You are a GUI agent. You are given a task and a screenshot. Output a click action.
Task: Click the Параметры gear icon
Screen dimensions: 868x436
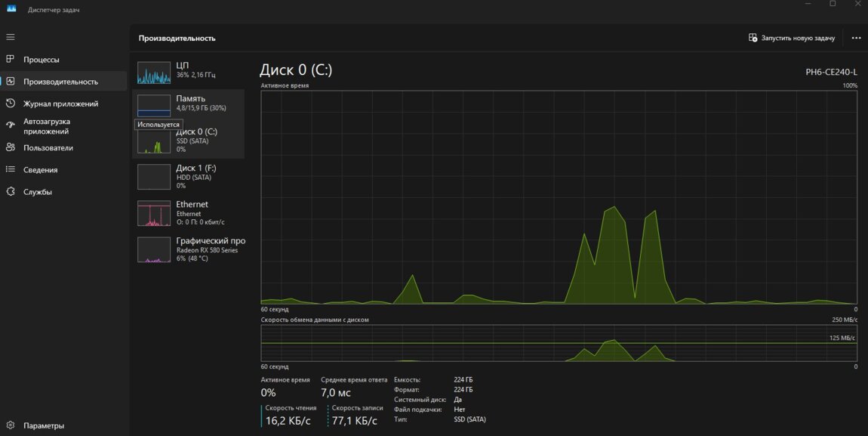pyautogui.click(x=11, y=425)
